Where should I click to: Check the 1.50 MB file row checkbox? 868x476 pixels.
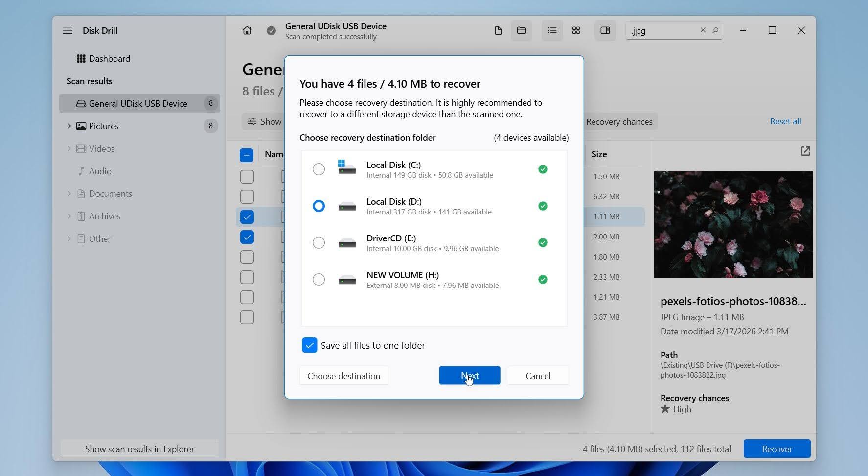pos(247,176)
